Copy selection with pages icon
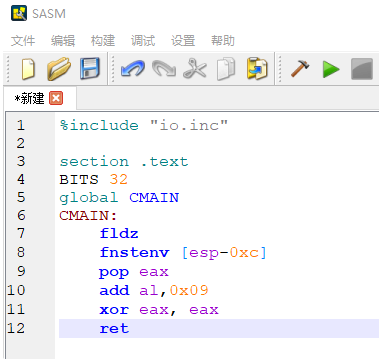The image size is (383, 362). click(226, 69)
